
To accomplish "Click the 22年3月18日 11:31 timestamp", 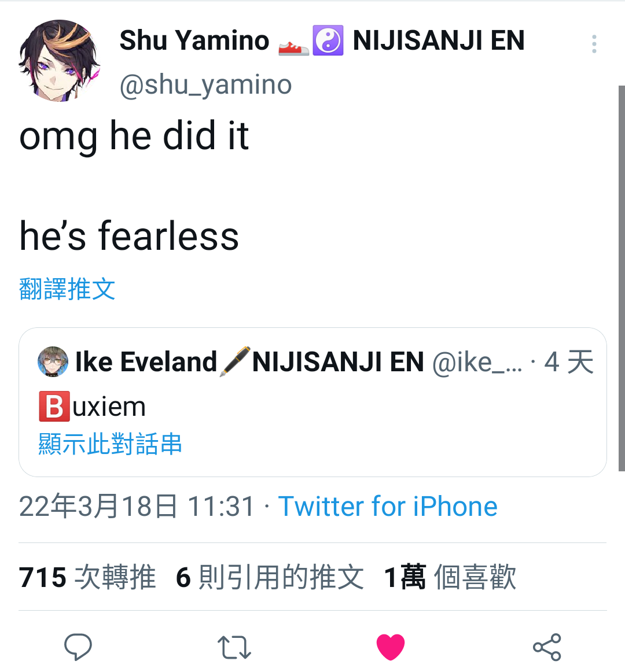I will click(x=137, y=506).
